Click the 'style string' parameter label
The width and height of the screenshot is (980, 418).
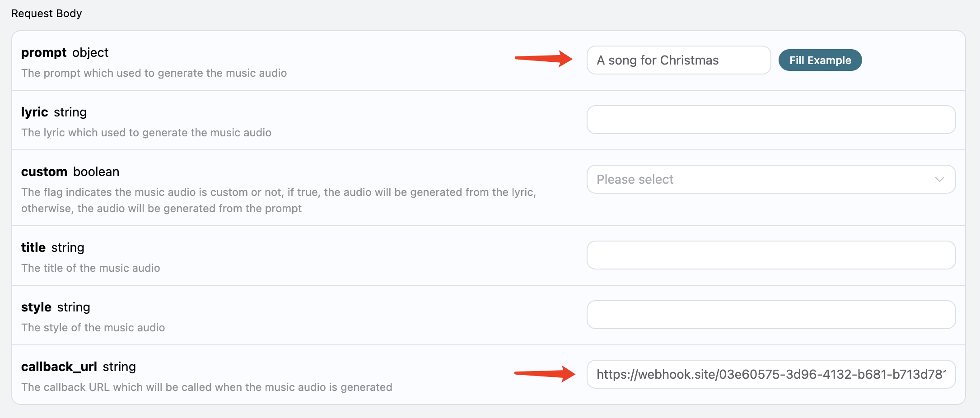[56, 307]
